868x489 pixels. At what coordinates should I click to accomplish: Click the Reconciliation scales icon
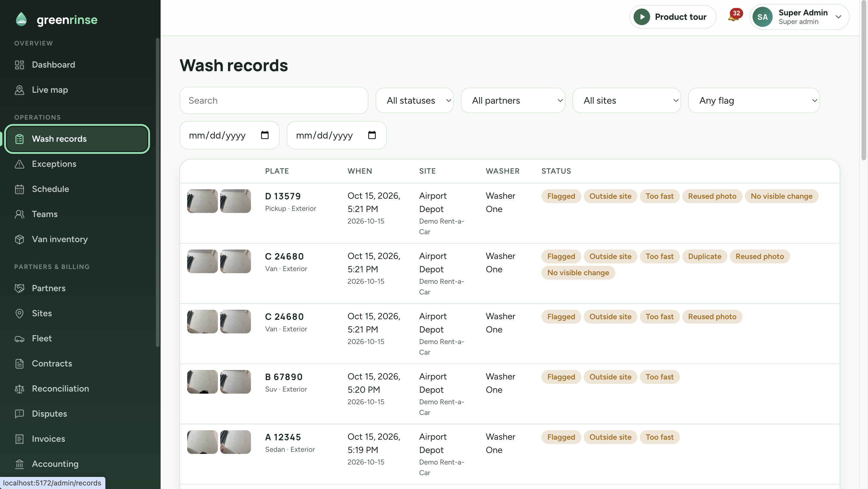(x=19, y=389)
